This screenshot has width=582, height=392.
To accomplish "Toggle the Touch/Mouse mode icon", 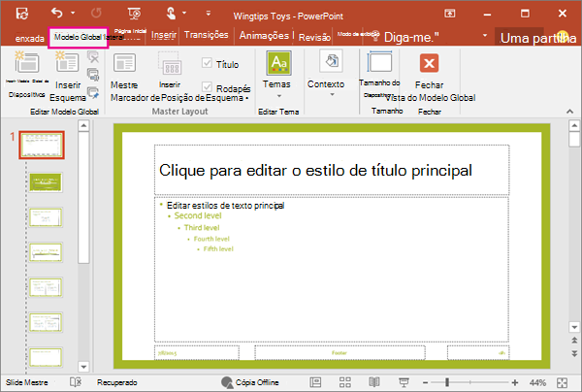I will (x=171, y=14).
